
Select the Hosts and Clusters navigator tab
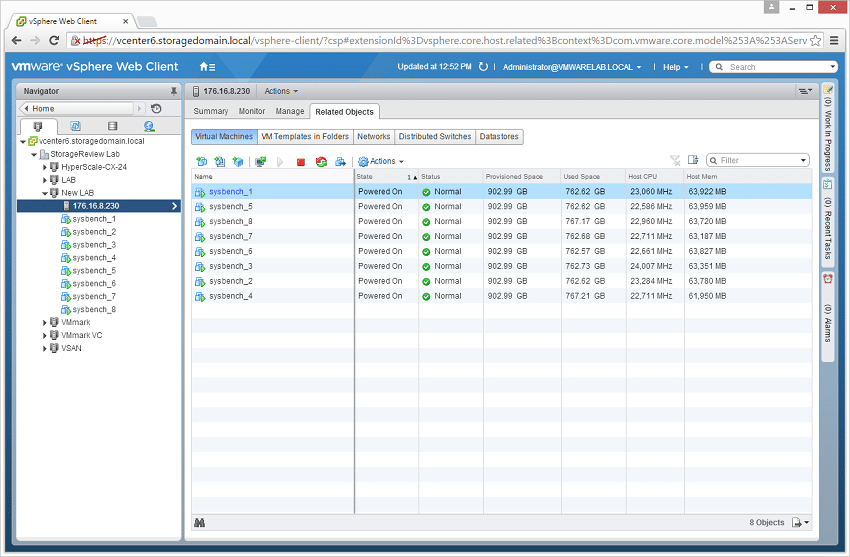[x=37, y=126]
